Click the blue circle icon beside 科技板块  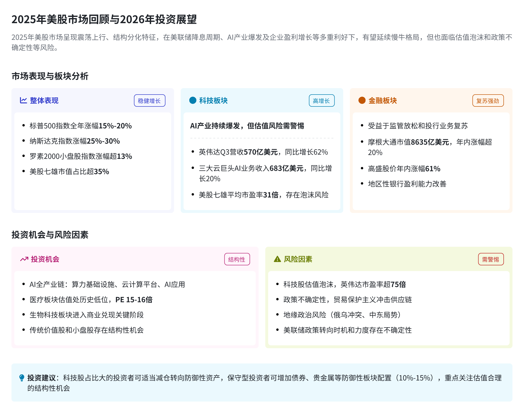(193, 100)
